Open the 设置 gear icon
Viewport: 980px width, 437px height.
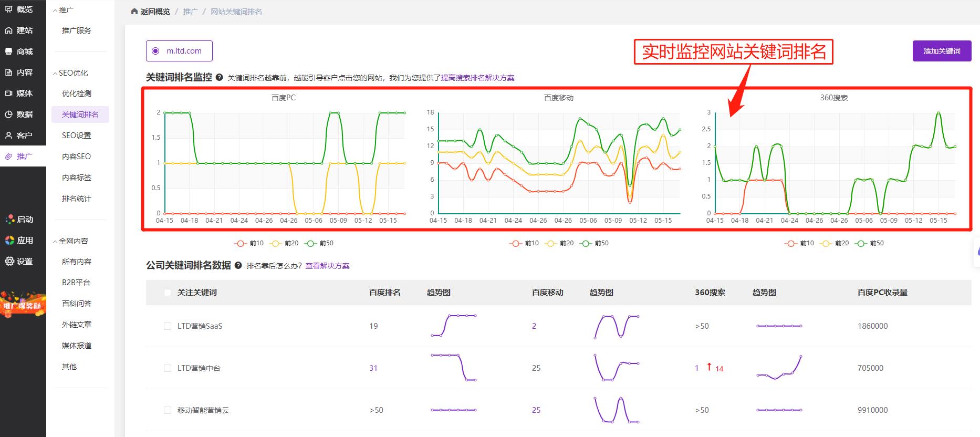(9, 262)
